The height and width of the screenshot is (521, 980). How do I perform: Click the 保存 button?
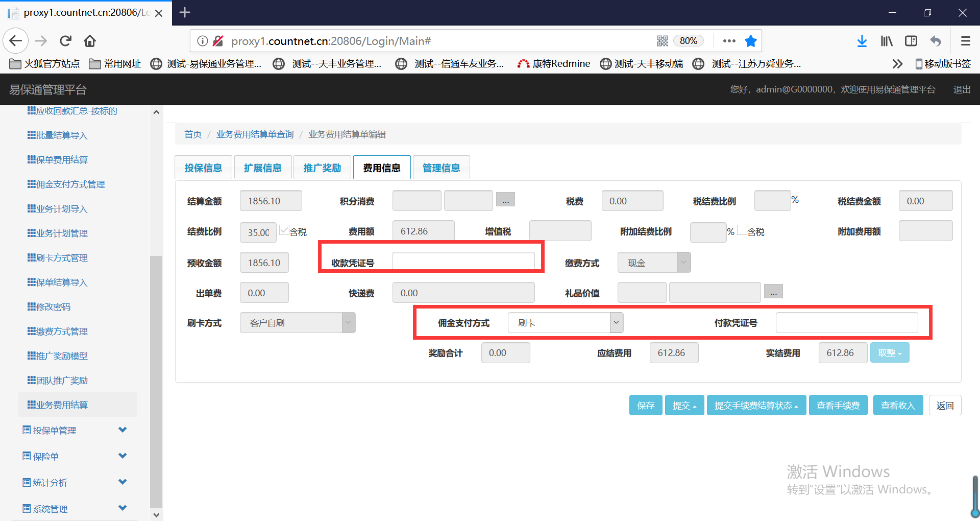[646, 406]
